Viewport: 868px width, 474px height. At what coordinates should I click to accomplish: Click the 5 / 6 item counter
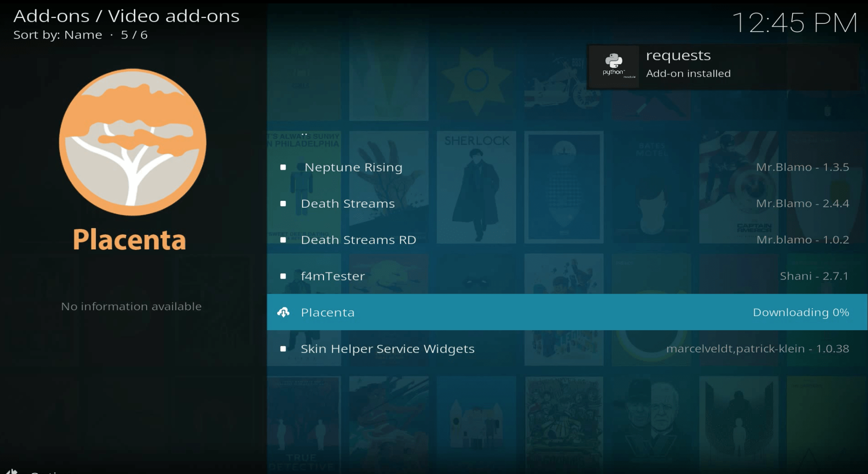[x=134, y=35]
